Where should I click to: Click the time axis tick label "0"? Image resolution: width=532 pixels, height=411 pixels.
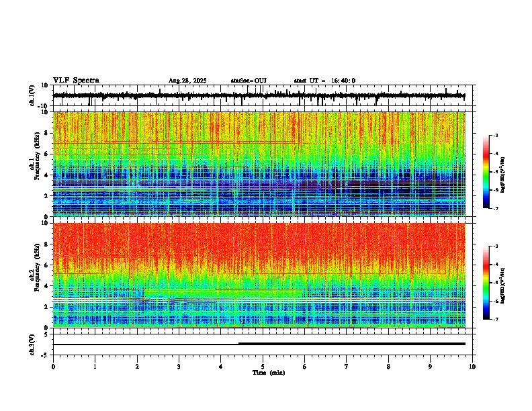coord(53,367)
